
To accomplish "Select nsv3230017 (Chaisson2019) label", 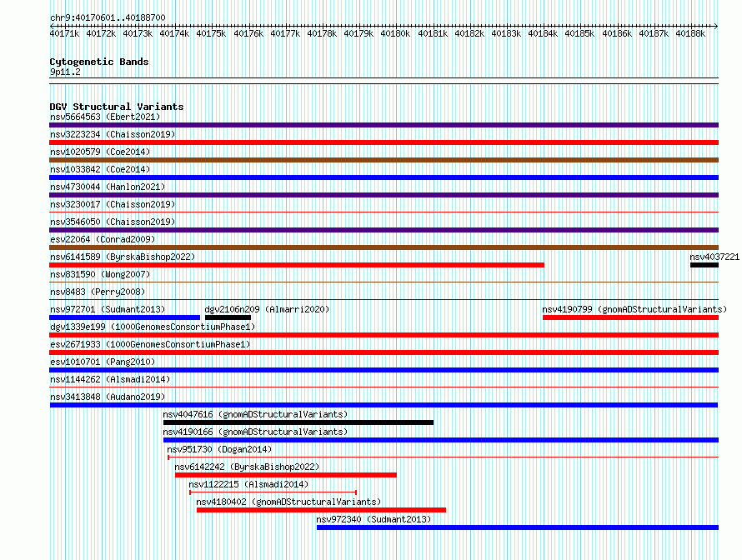I will point(113,204).
